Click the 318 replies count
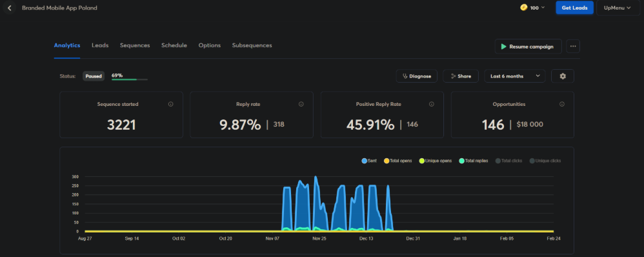 click(279, 124)
